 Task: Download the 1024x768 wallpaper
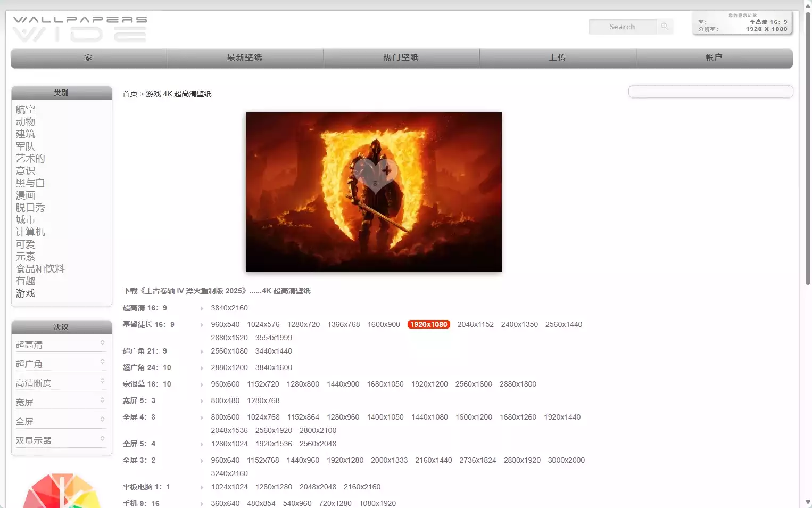(263, 417)
